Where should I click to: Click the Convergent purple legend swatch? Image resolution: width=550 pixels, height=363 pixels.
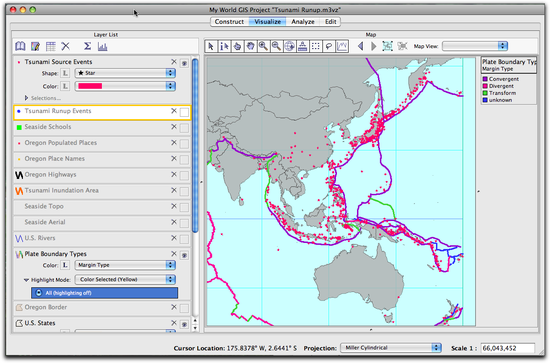tap(485, 79)
